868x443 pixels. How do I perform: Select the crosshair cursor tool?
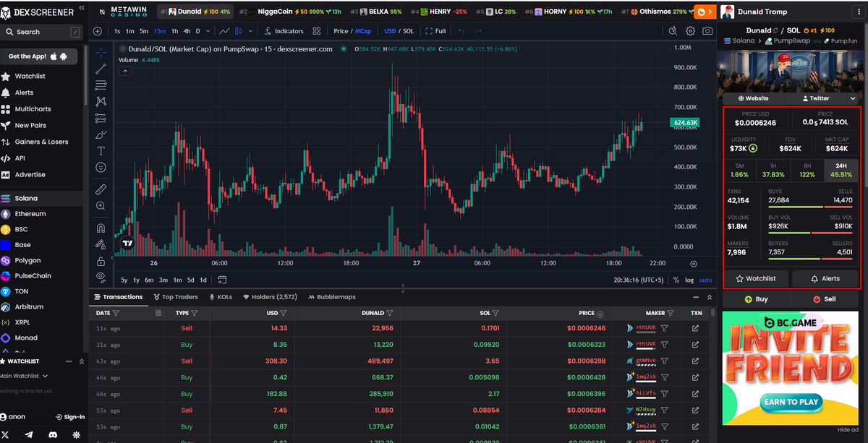click(101, 52)
